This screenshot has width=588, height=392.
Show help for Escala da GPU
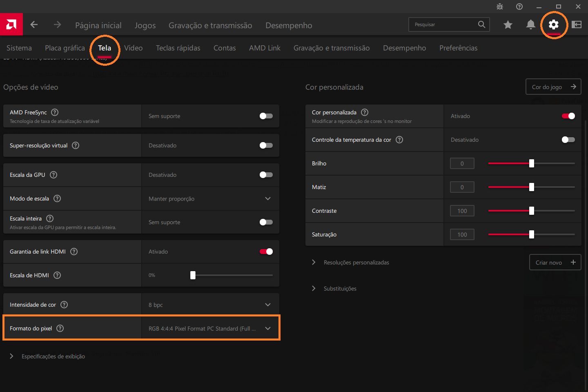pos(53,175)
